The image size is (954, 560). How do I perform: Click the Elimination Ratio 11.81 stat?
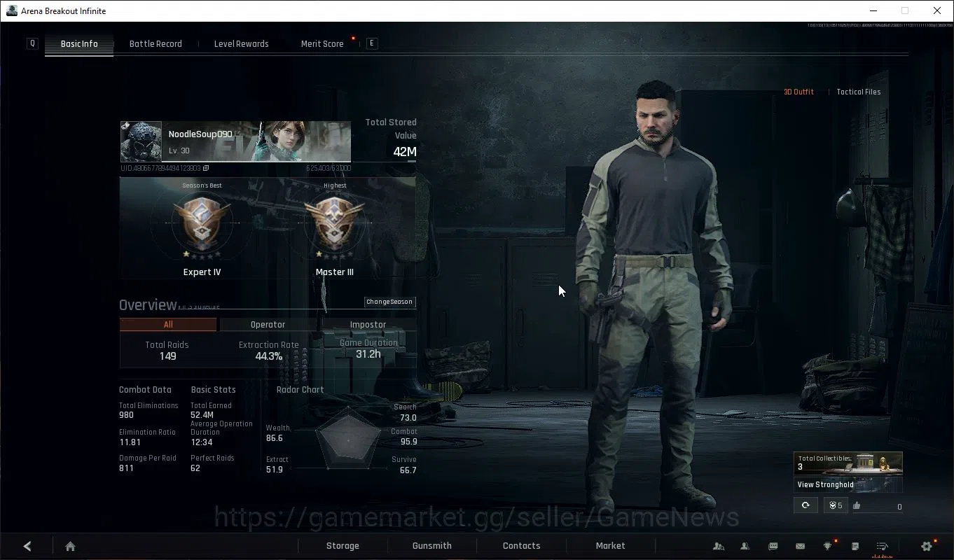[x=147, y=437]
